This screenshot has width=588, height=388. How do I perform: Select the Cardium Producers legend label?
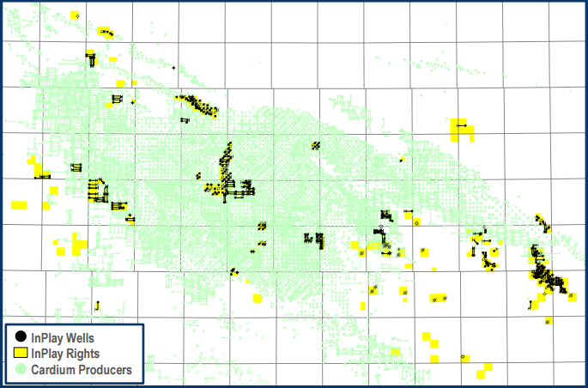tap(82, 370)
